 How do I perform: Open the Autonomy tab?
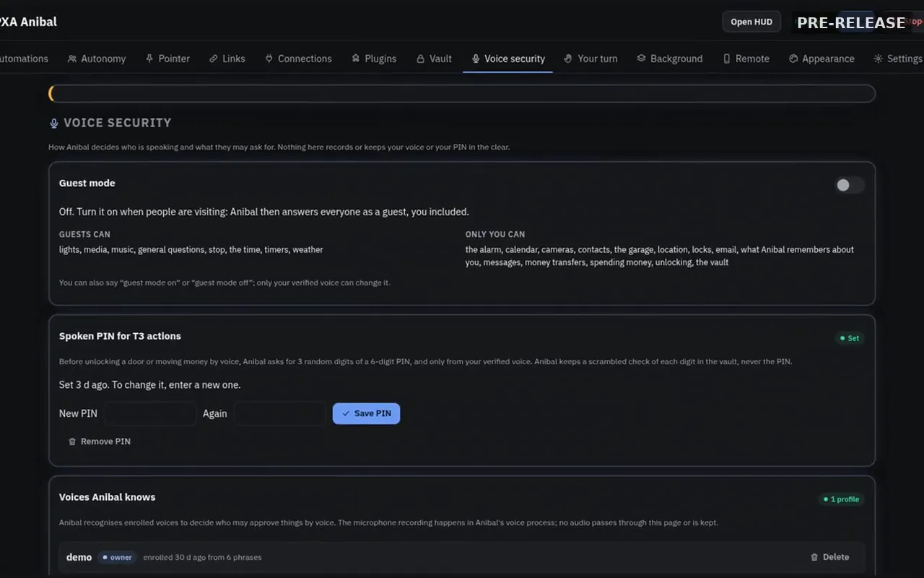(x=97, y=59)
